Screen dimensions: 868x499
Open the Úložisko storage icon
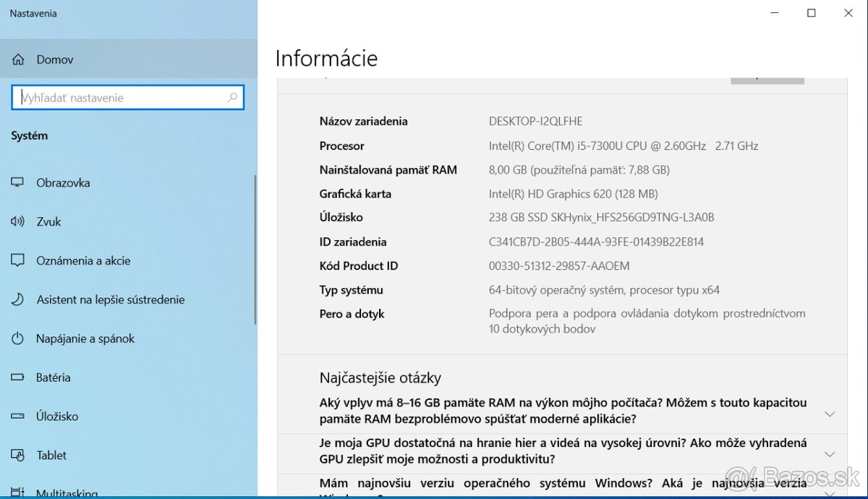pyautogui.click(x=17, y=416)
